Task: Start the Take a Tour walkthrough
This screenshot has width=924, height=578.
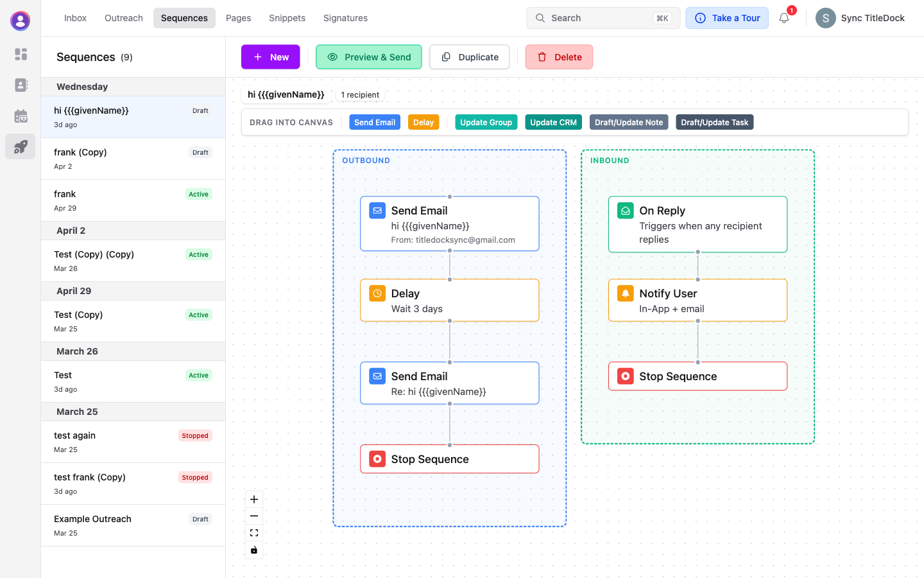Action: [x=727, y=18]
